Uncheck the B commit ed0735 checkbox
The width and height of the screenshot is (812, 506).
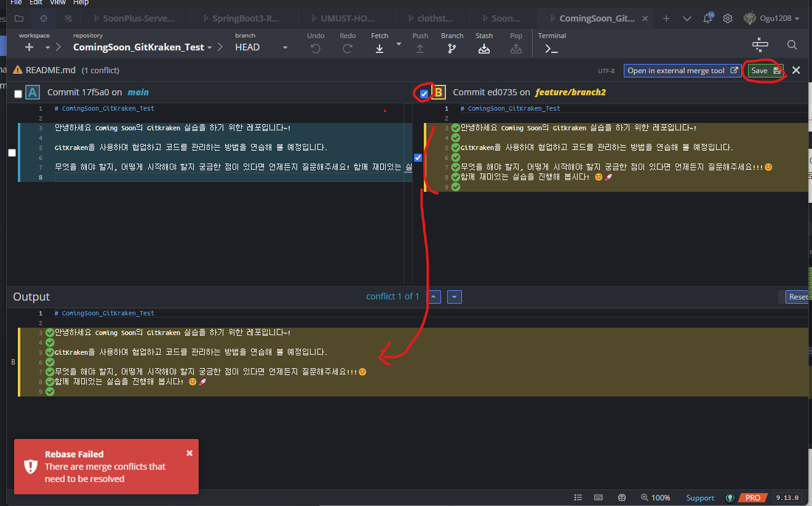424,93
